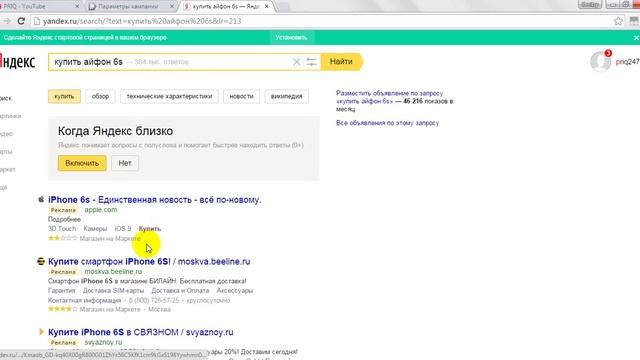
Task: Open advanced search settings icon in the search box
Action: point(312,62)
